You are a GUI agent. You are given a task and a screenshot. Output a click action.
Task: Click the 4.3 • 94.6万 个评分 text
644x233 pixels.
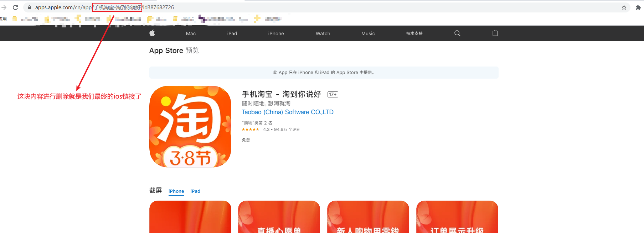point(282,129)
